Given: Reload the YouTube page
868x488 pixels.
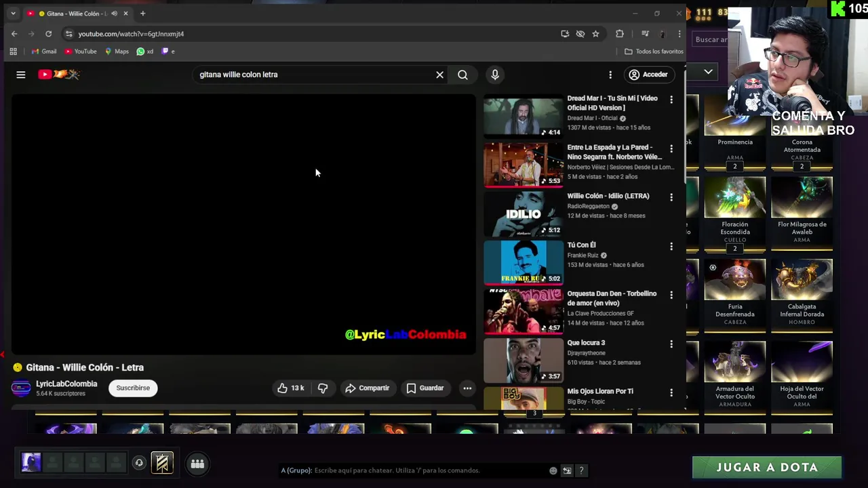Looking at the screenshot, I should 48,34.
